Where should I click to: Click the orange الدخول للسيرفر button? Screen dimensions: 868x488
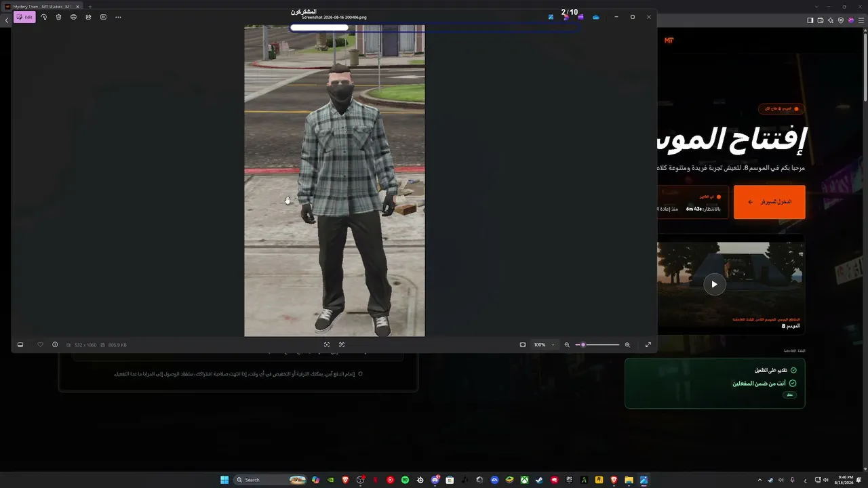point(769,202)
